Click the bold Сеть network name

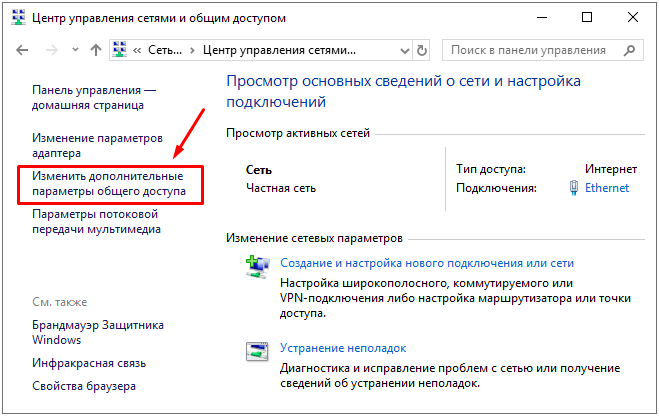(259, 170)
